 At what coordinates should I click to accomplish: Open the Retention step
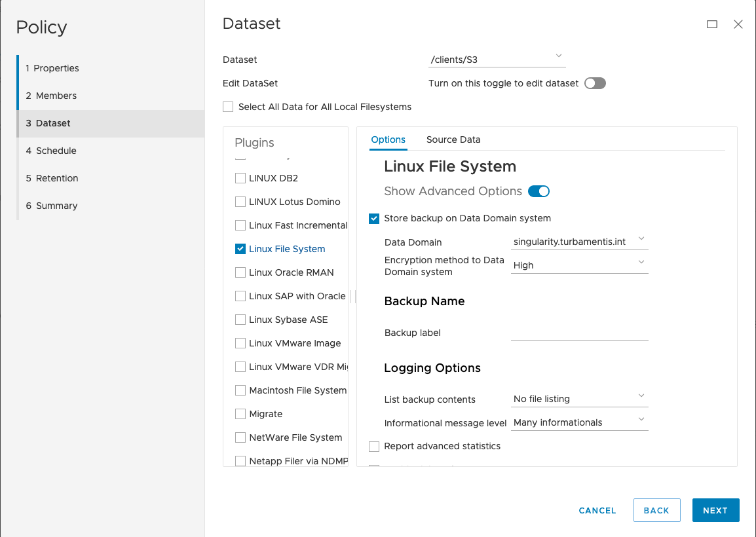click(56, 178)
